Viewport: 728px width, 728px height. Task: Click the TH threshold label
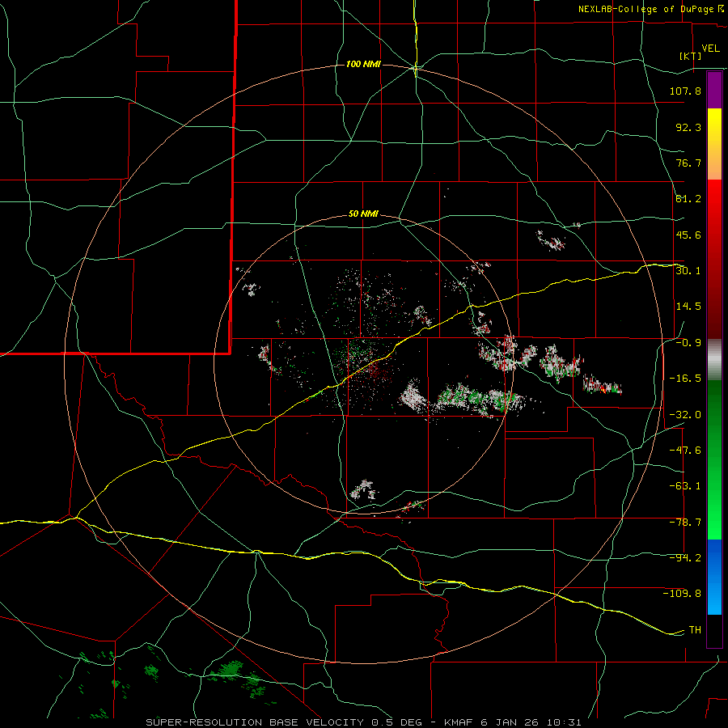click(695, 630)
